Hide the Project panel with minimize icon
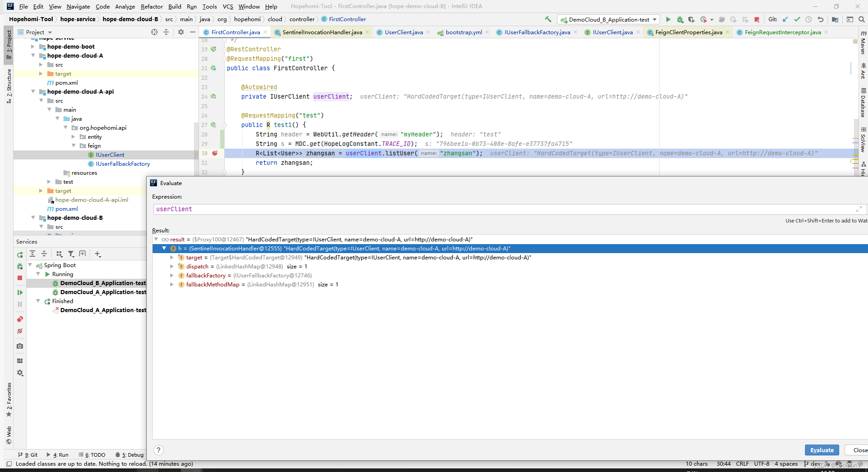 coord(193,32)
